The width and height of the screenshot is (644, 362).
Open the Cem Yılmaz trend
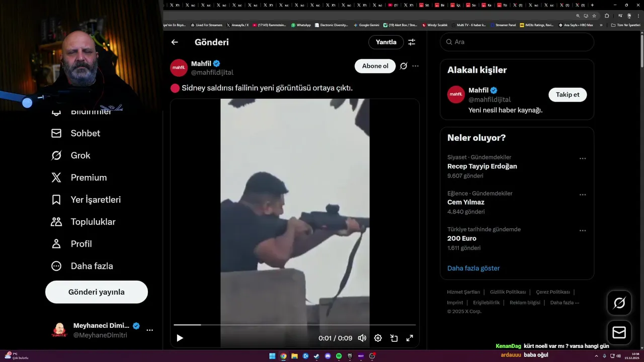click(466, 202)
